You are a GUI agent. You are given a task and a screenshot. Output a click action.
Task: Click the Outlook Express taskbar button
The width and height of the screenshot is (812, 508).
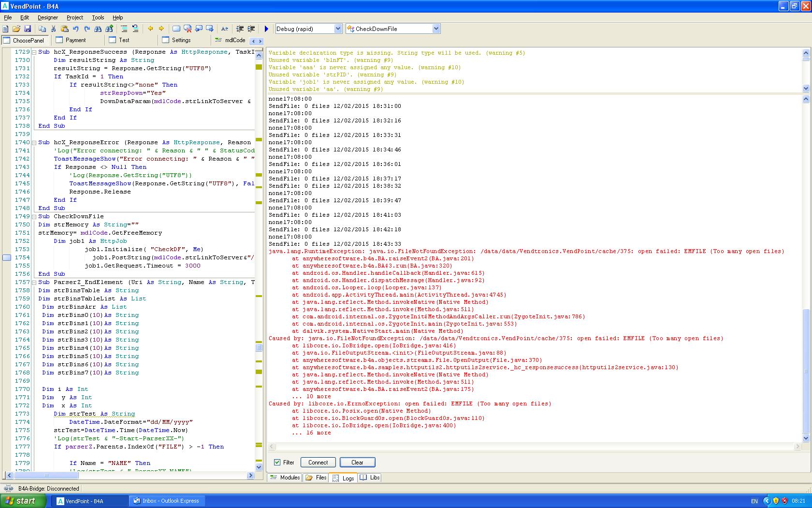pyautogui.click(x=166, y=501)
